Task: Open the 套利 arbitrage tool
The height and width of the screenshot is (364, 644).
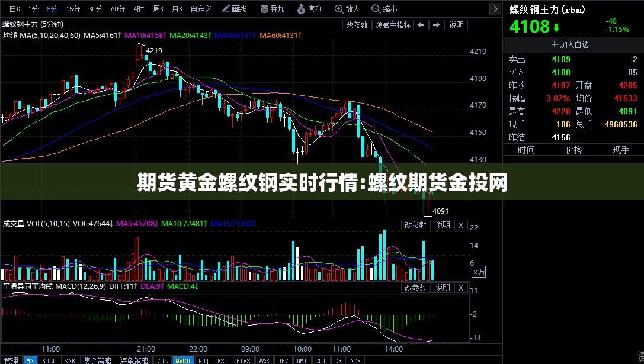Action: pos(310,9)
